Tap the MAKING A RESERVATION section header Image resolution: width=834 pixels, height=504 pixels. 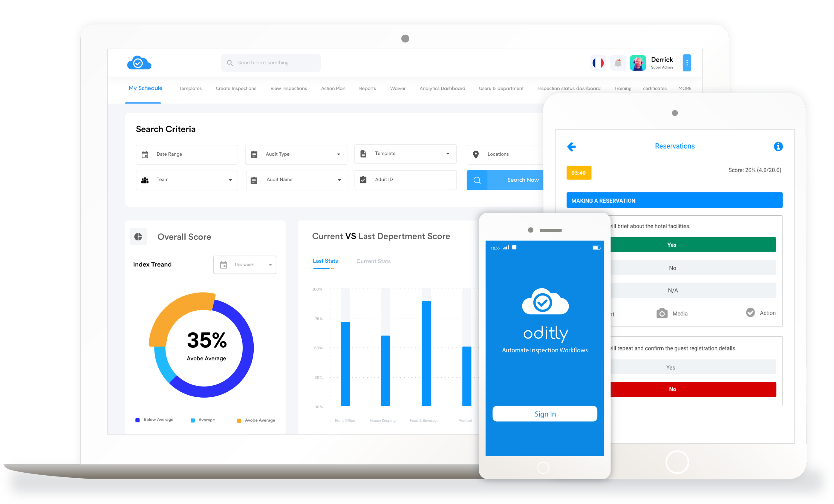[x=674, y=200]
